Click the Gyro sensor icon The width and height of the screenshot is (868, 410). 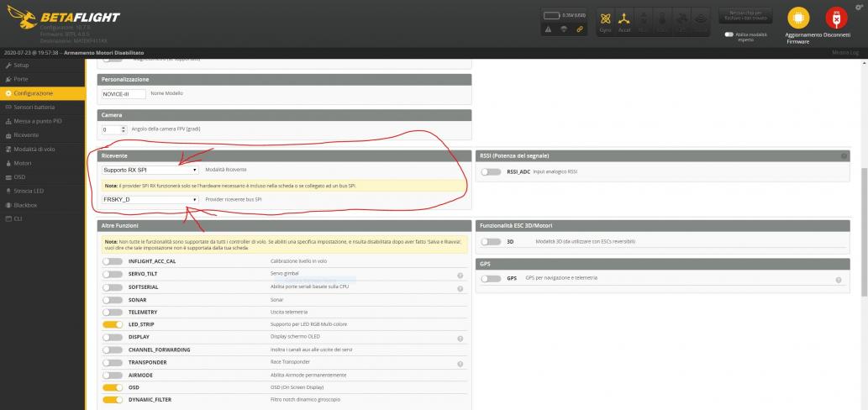[606, 22]
